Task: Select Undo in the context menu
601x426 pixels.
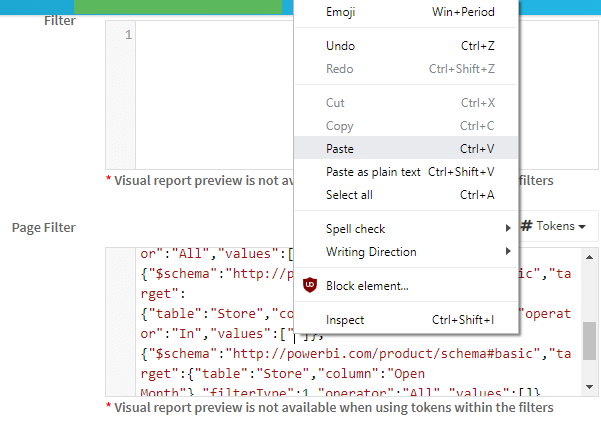Action: (x=340, y=46)
